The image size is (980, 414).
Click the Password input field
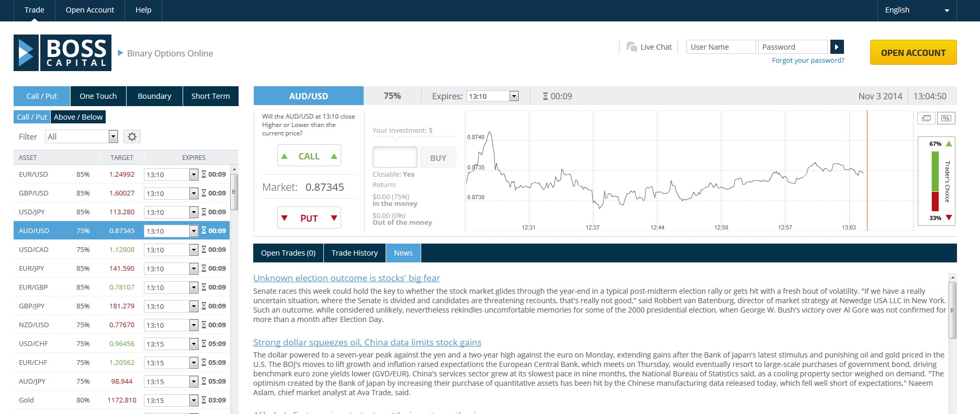793,47
